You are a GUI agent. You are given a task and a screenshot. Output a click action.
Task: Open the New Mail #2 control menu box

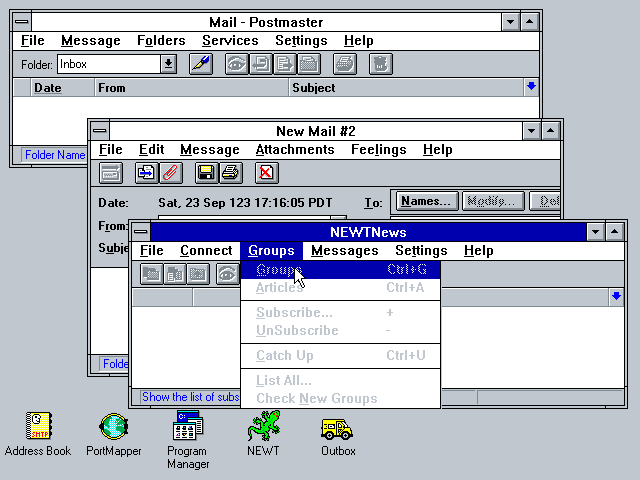pos(100,131)
